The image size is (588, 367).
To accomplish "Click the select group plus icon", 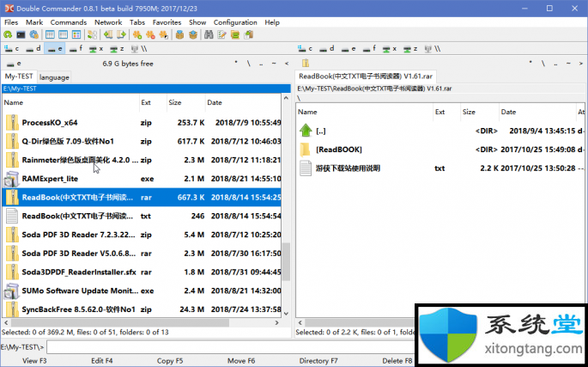I will pyautogui.click(x=137, y=35).
